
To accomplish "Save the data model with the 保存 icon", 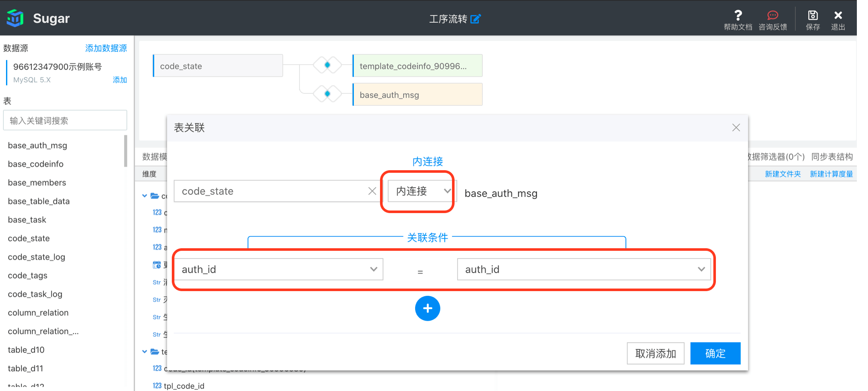I will [813, 15].
